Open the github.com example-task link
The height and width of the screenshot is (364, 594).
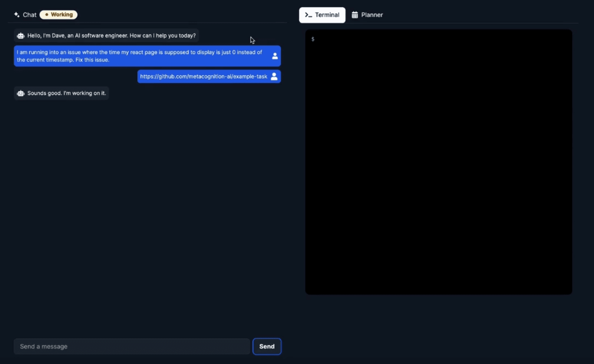pyautogui.click(x=203, y=76)
